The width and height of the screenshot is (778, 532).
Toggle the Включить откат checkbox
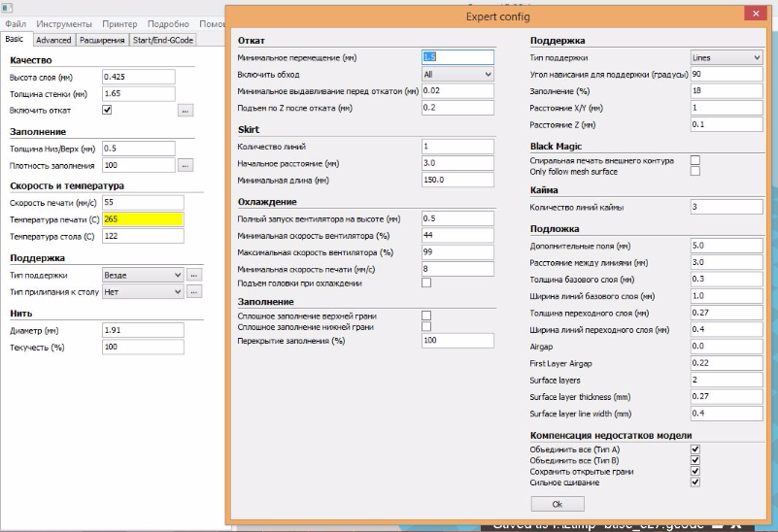coord(107,110)
